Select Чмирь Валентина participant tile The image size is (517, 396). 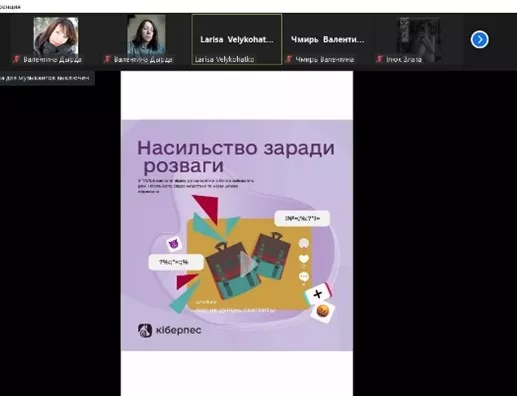(x=327, y=39)
